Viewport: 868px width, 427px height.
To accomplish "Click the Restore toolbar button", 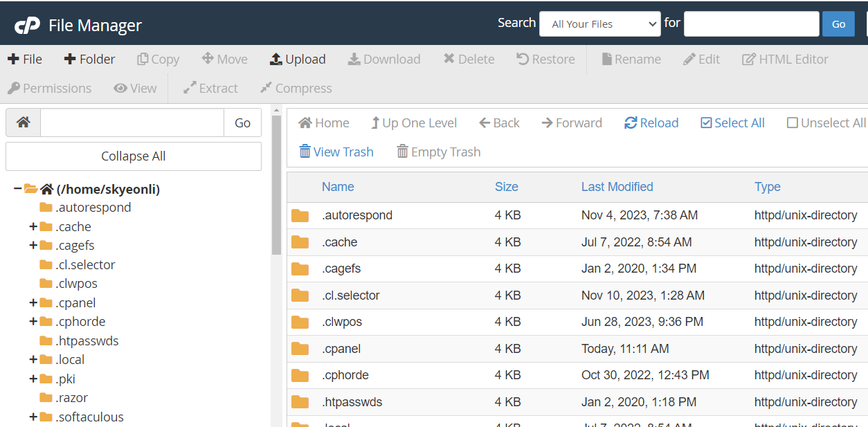I will pyautogui.click(x=545, y=60).
